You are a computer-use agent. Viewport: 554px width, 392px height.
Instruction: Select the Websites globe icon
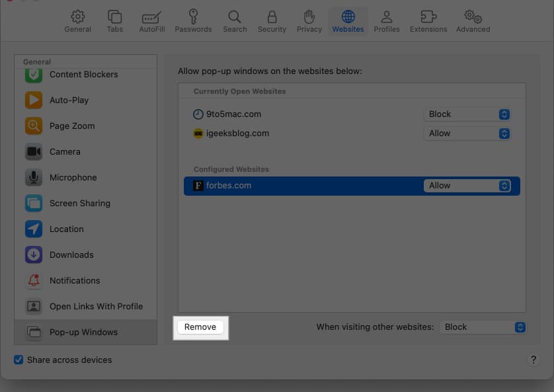(348, 17)
